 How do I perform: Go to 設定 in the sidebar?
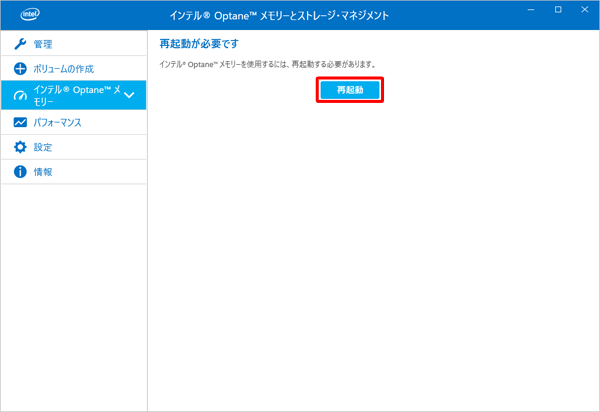[74, 147]
